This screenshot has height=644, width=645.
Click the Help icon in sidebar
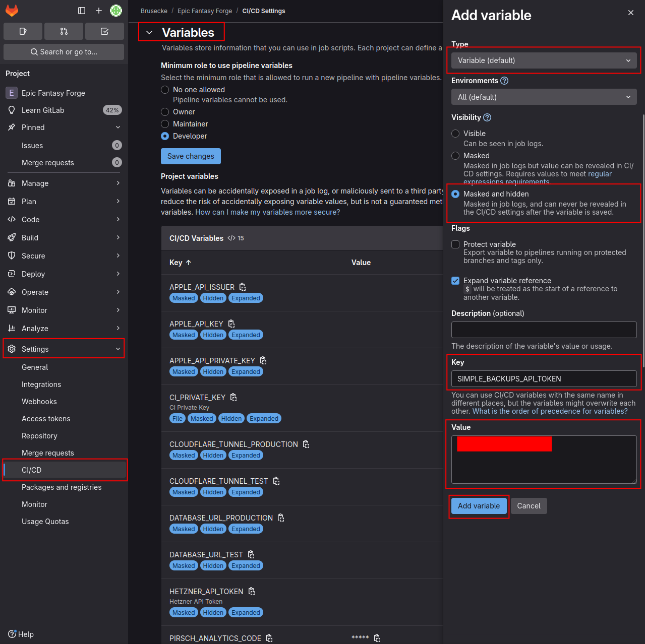pos(12,634)
